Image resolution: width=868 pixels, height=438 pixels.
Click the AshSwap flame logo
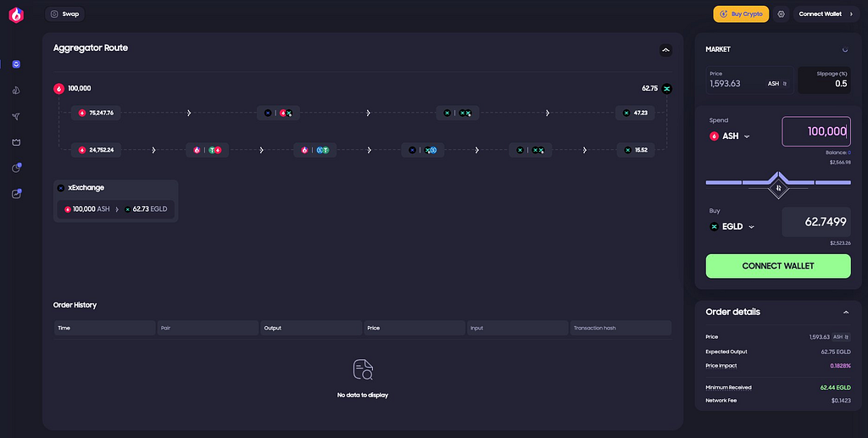(x=16, y=15)
